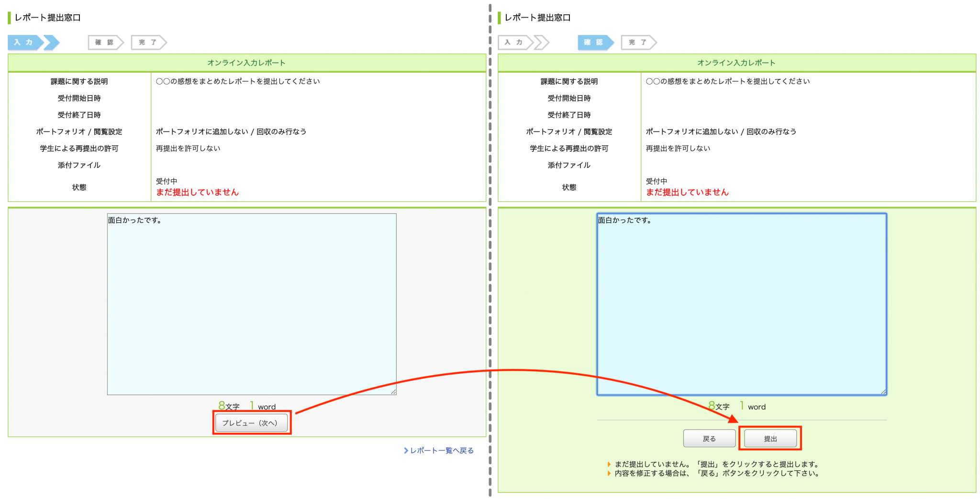Click the 完了 step chevron on right panel
980x499 pixels.
[638, 42]
